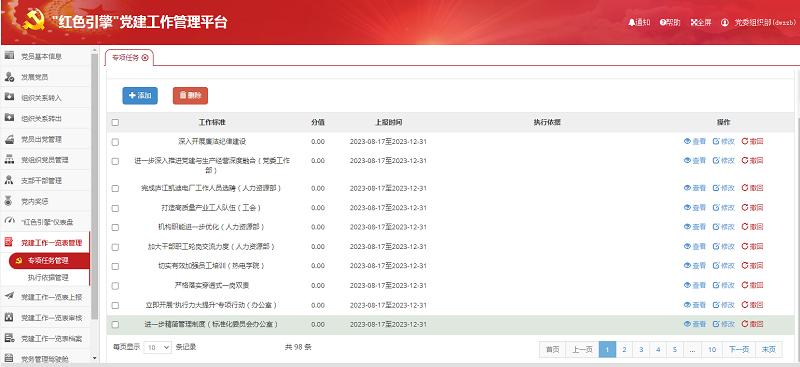Close the 专项任务 tab with its x icon

point(145,58)
